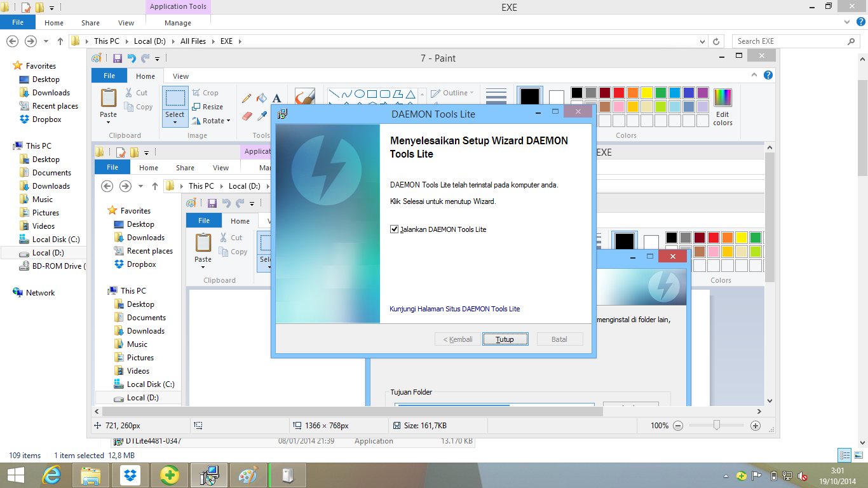The image size is (868, 488).
Task: Pick the purple color from Paint palette
Action: [702, 93]
